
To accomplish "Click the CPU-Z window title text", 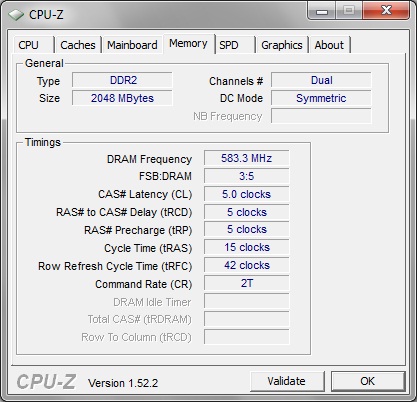I will point(46,15).
